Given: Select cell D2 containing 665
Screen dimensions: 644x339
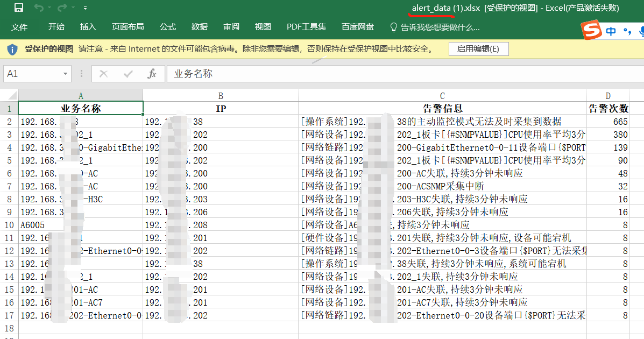Looking at the screenshot, I should [x=608, y=122].
